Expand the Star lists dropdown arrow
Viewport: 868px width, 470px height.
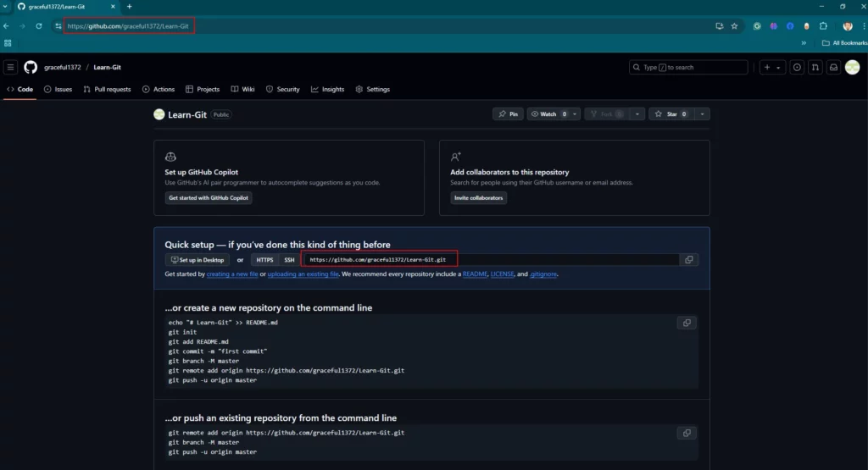(x=702, y=114)
